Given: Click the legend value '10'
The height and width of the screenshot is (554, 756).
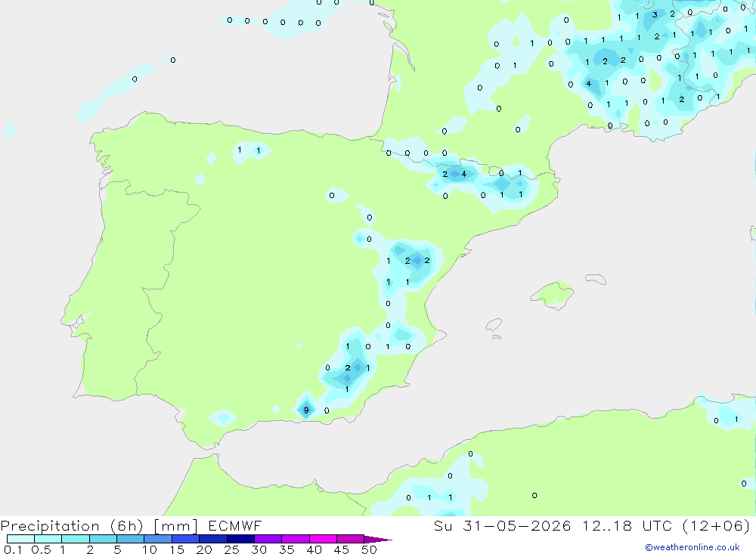Looking at the screenshot, I should tap(150, 549).
